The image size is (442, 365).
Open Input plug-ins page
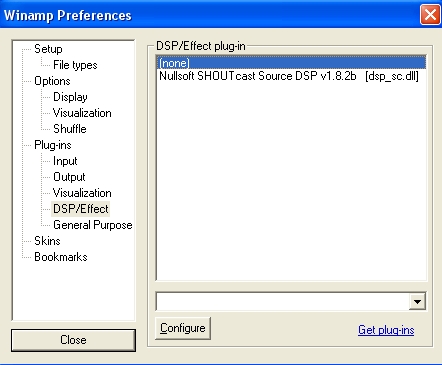65,161
